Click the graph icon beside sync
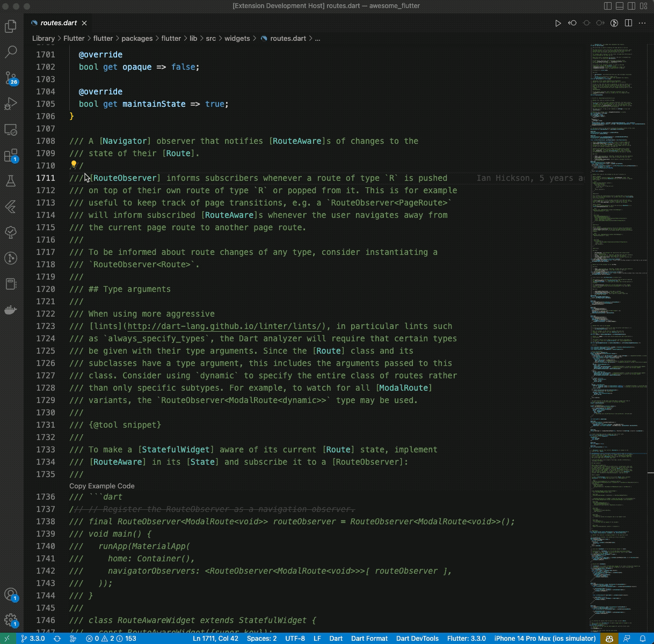Viewport: 654px width, 644px height. click(73, 639)
